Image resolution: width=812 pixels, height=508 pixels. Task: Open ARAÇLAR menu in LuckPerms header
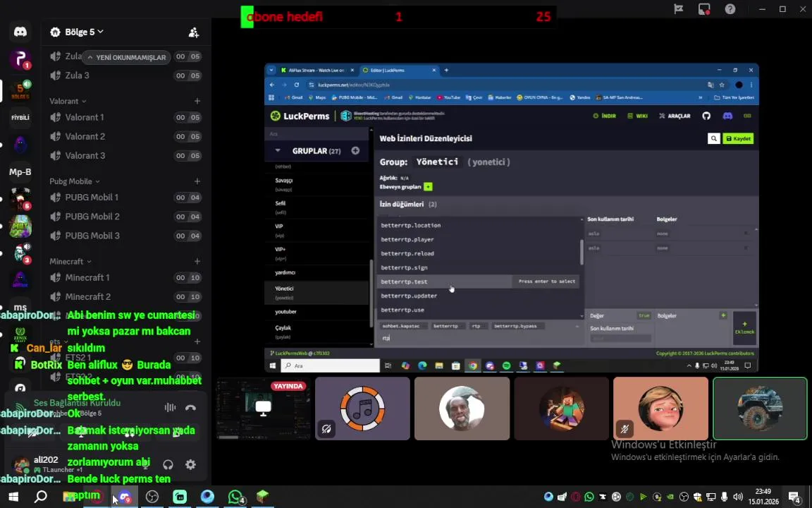(x=675, y=116)
